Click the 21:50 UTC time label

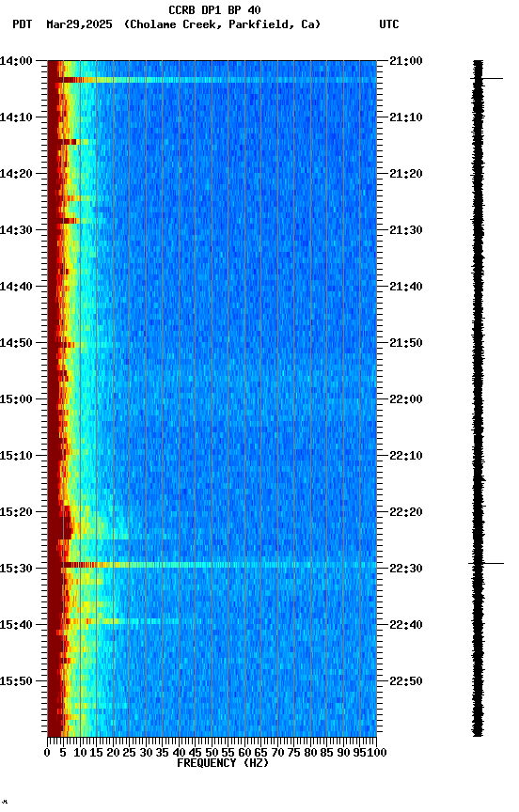click(406, 343)
